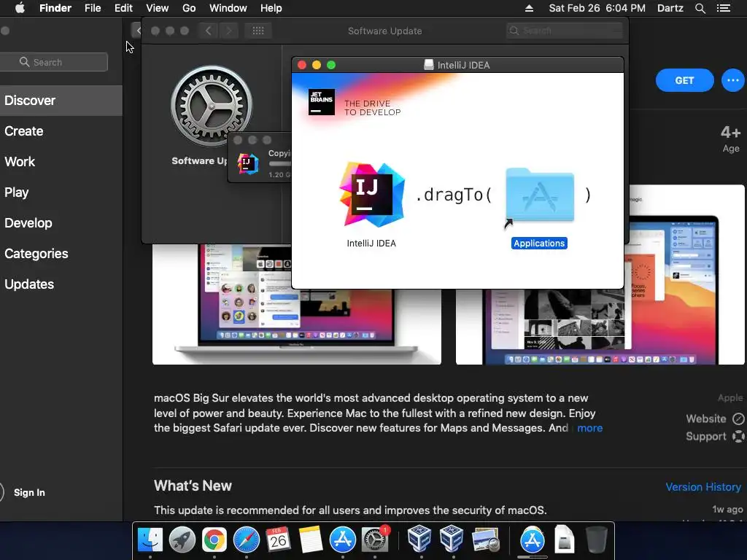Image resolution: width=747 pixels, height=560 pixels.
Task: Open the Version History link
Action: [x=703, y=487]
